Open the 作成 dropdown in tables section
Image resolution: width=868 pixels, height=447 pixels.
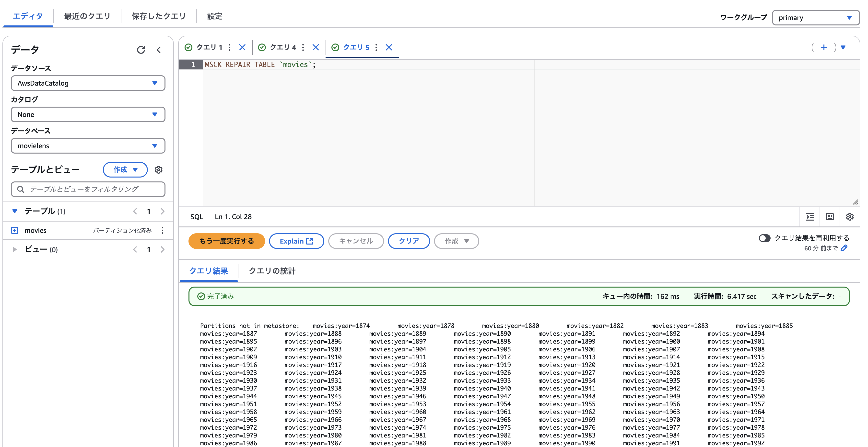coord(125,170)
